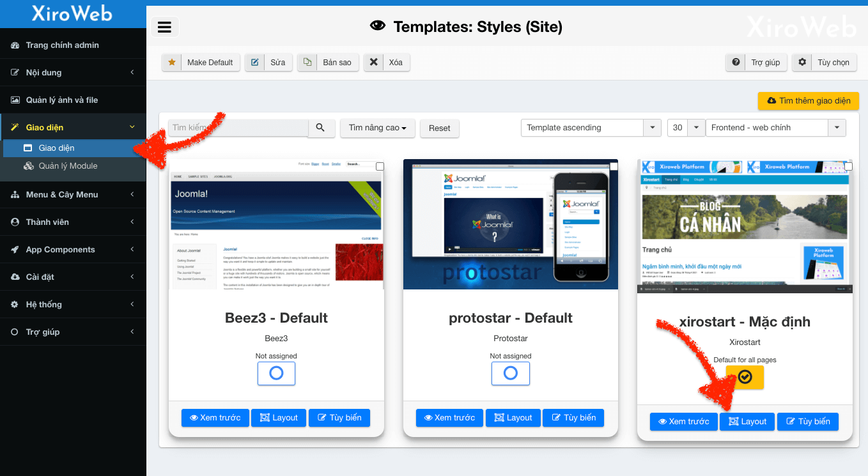Viewport: 868px width, 476px height.
Task: Expand the Cài đặt sidebar section
Action: (x=73, y=277)
